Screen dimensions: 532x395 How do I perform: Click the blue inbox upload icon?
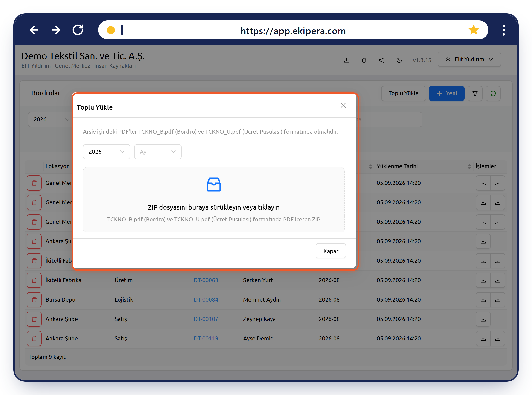coord(214,184)
